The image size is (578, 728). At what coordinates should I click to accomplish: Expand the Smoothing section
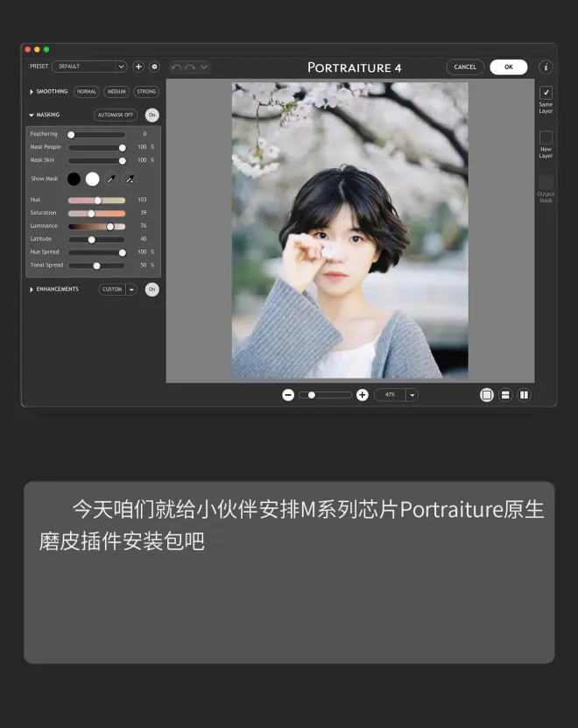coord(32,92)
